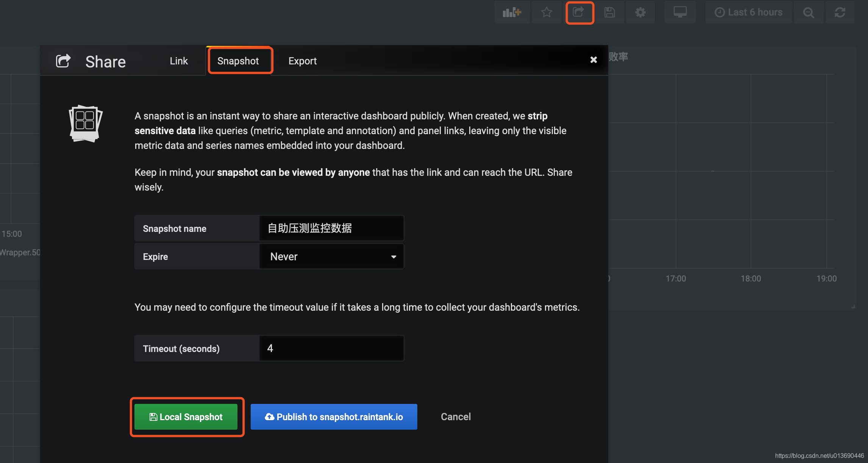This screenshot has height=463, width=868.
Task: Cancel the share dialog
Action: click(456, 417)
